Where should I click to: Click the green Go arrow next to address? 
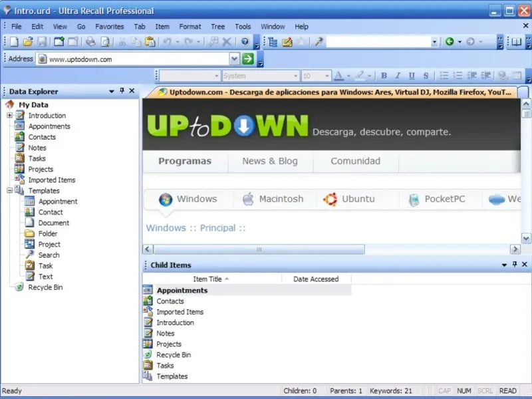247,59
